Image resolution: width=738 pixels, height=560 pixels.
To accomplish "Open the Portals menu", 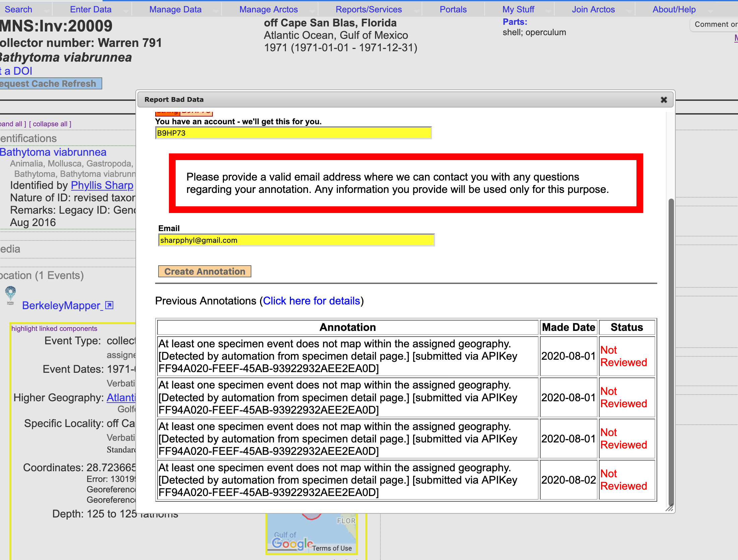I will click(x=453, y=9).
